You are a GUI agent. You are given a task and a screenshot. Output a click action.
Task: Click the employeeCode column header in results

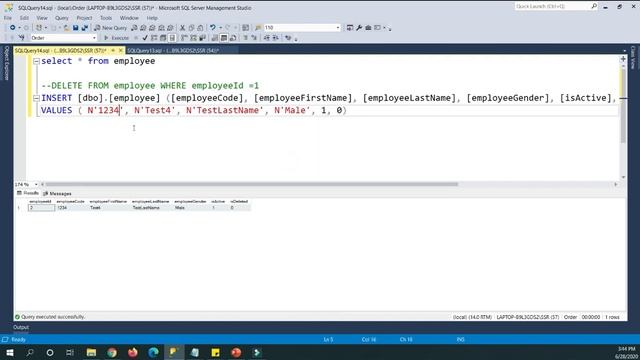tap(71, 202)
